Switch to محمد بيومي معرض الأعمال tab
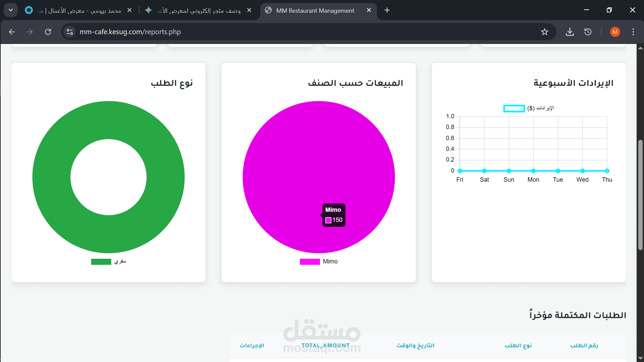 [80, 11]
